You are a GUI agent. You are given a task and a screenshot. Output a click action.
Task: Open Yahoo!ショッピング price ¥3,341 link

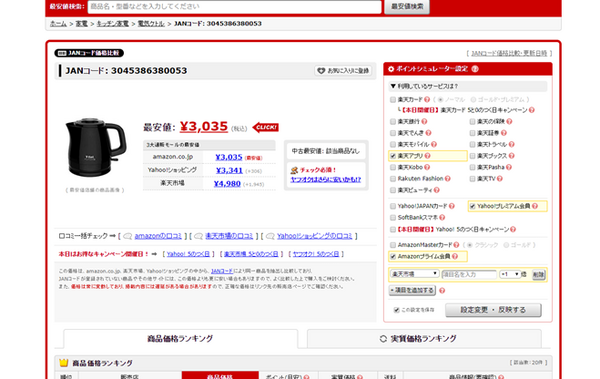[229, 170]
